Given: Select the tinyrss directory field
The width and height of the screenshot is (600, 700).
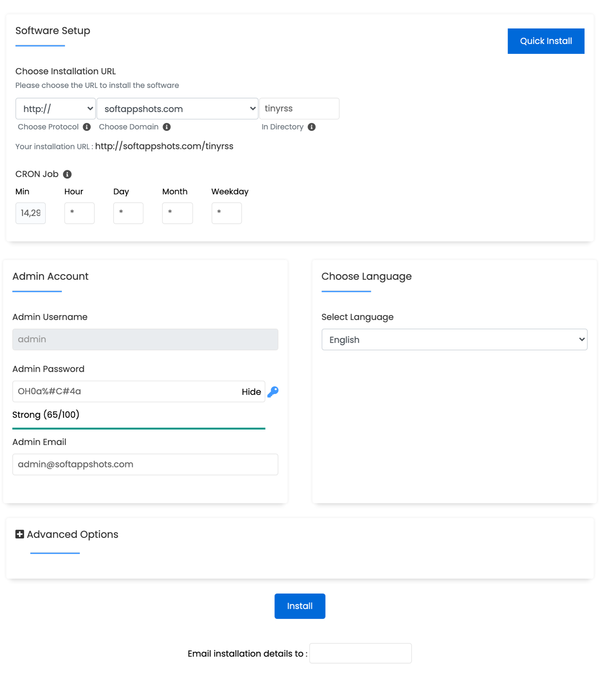Looking at the screenshot, I should [x=299, y=108].
